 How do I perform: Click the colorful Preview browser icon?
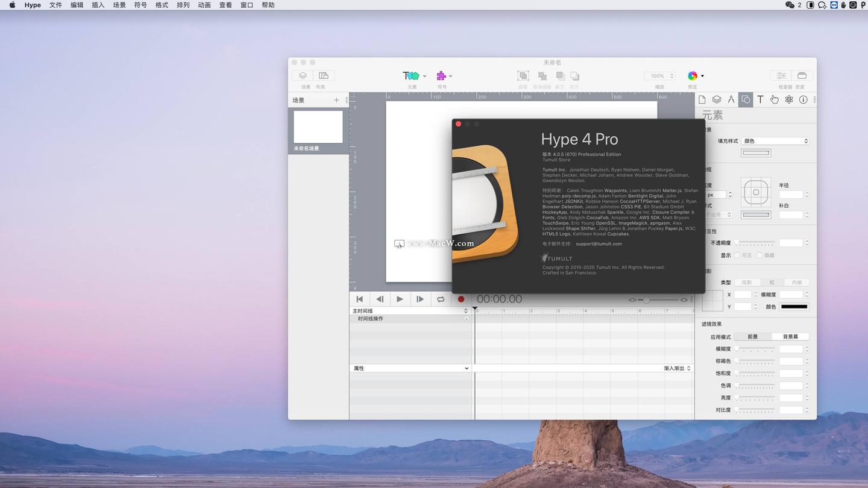[693, 76]
